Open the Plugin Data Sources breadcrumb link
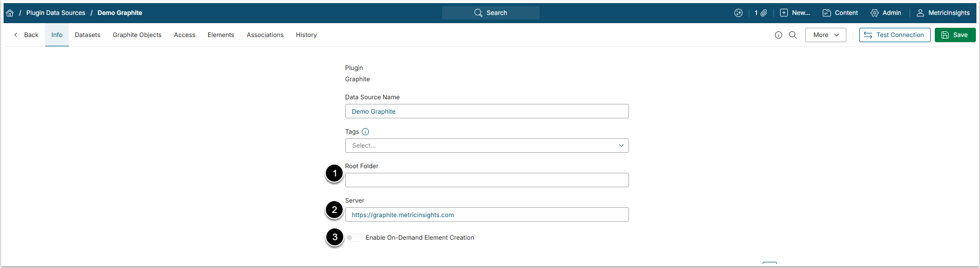980x268 pixels. 56,13
